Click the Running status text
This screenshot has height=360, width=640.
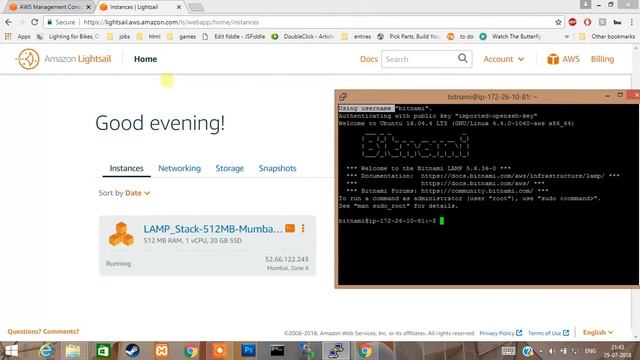(118, 264)
